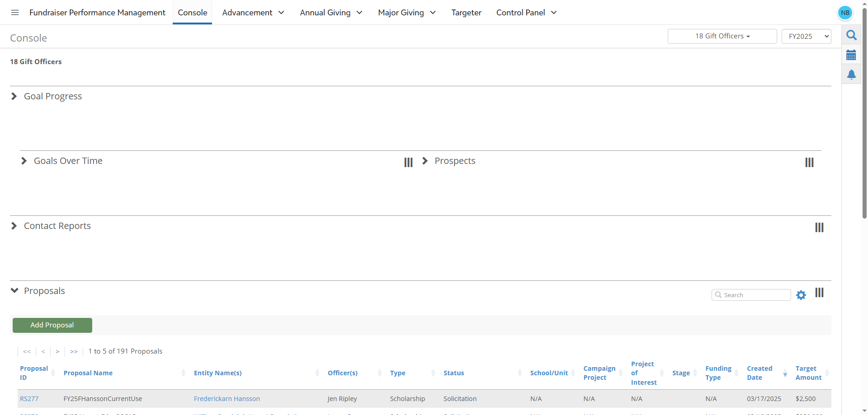This screenshot has width=868, height=415.
Task: Open the 18 Gift Officers dropdown
Action: pos(722,36)
